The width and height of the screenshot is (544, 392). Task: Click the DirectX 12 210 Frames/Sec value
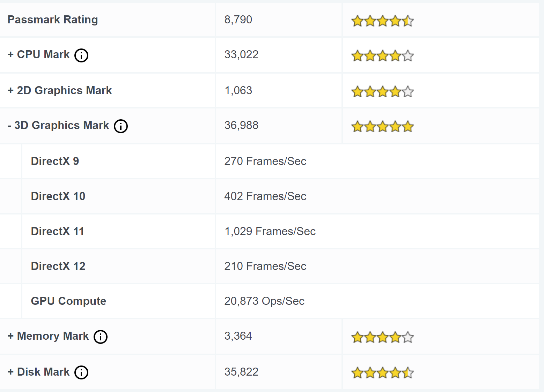[x=265, y=266]
